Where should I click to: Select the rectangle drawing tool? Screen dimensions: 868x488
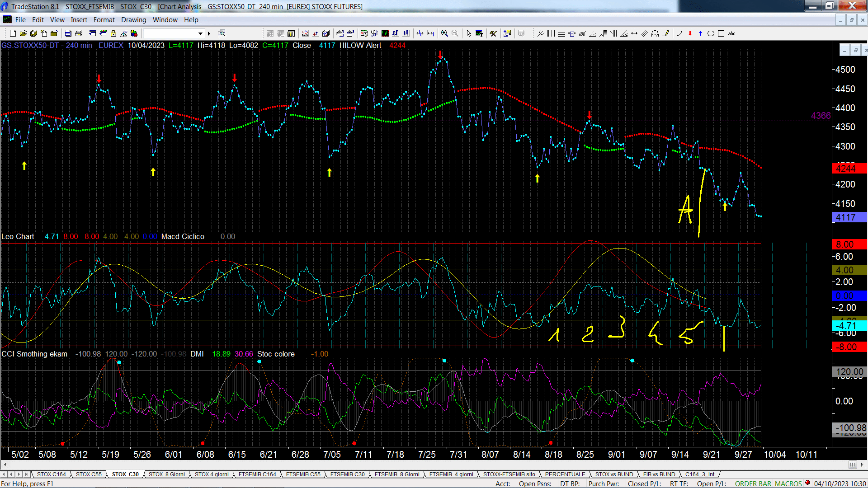(721, 33)
